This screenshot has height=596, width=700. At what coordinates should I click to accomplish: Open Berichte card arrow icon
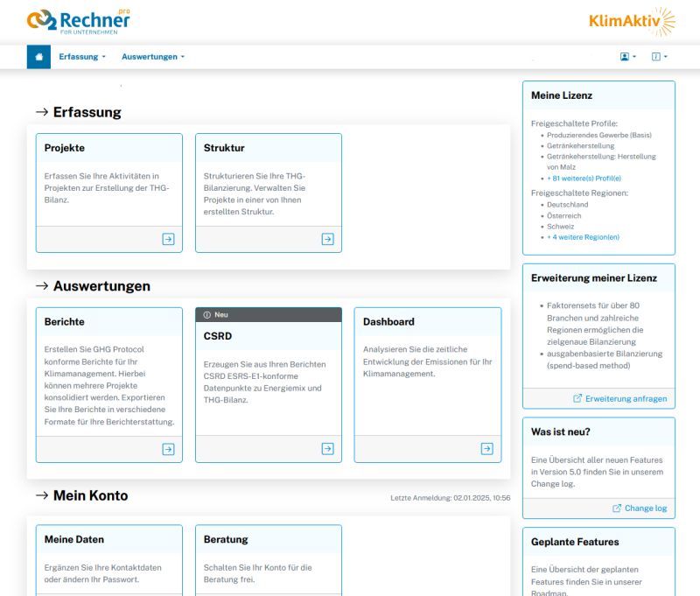[168, 449]
